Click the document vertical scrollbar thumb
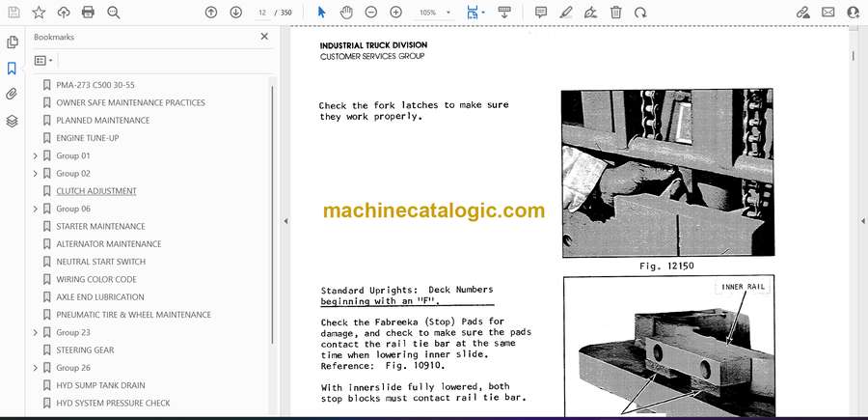The image size is (868, 420). [854, 55]
